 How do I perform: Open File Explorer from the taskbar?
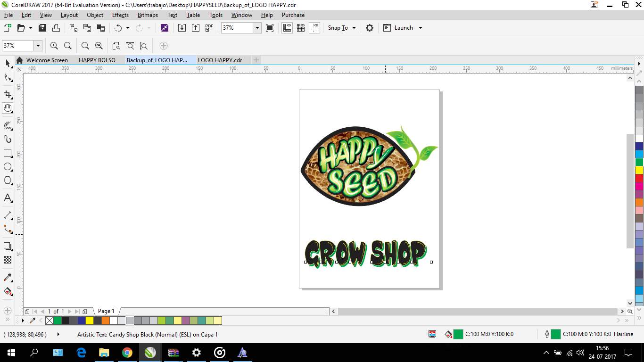click(x=104, y=353)
